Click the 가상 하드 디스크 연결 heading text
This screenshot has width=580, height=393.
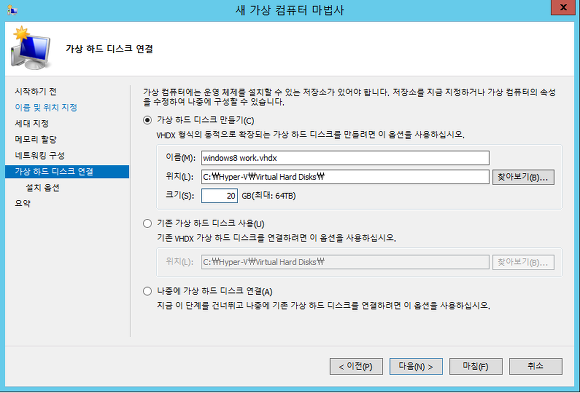[109, 48]
